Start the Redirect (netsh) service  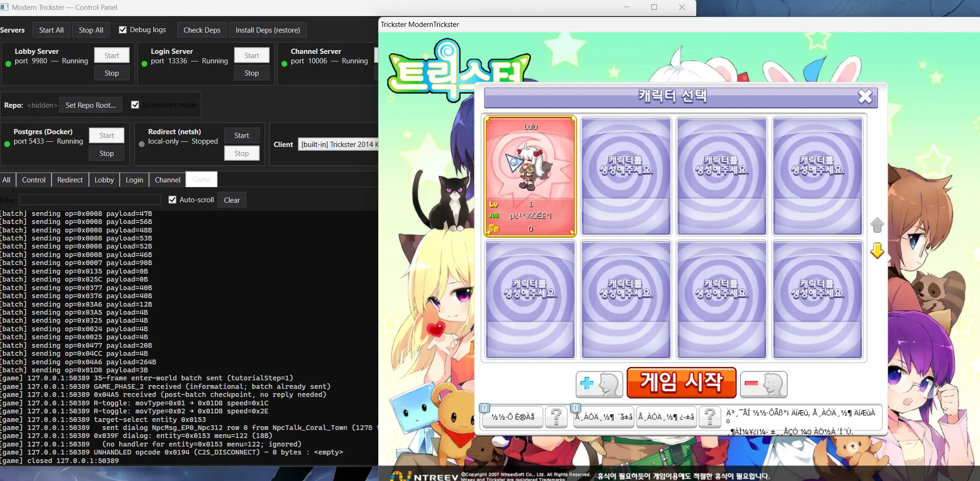(242, 136)
